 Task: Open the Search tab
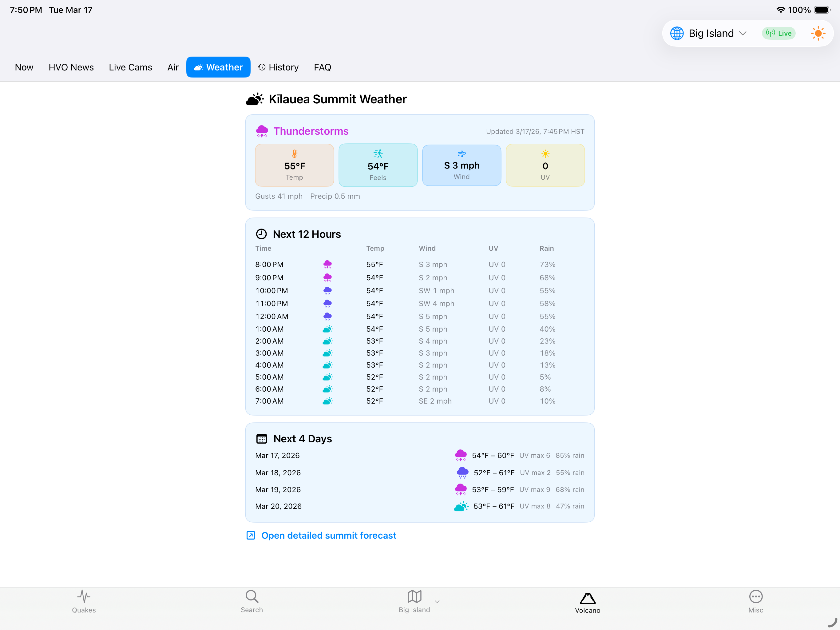(252, 601)
